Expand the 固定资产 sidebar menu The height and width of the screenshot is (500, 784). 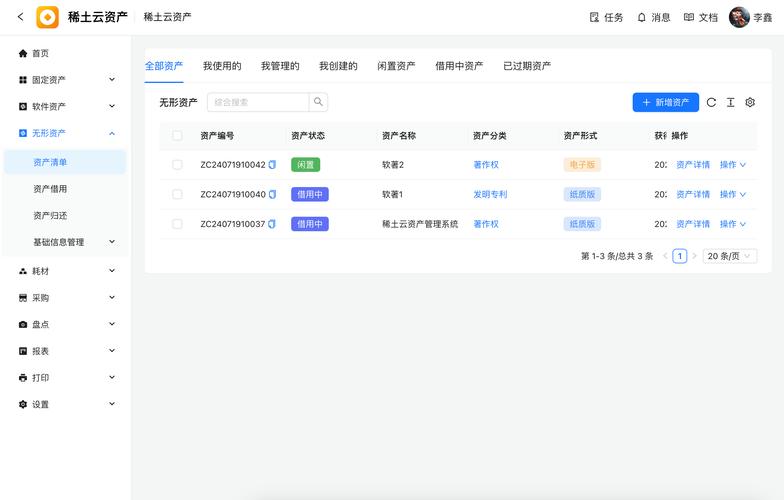click(65, 80)
